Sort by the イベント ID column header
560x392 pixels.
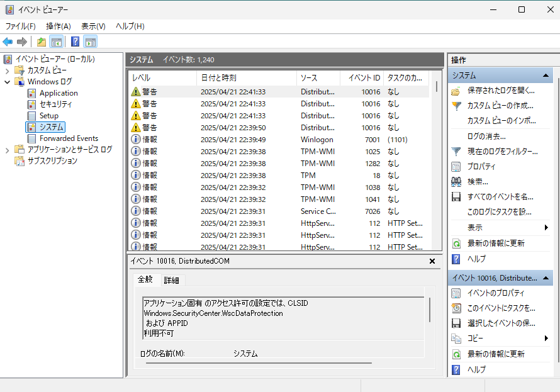pyautogui.click(x=362, y=78)
